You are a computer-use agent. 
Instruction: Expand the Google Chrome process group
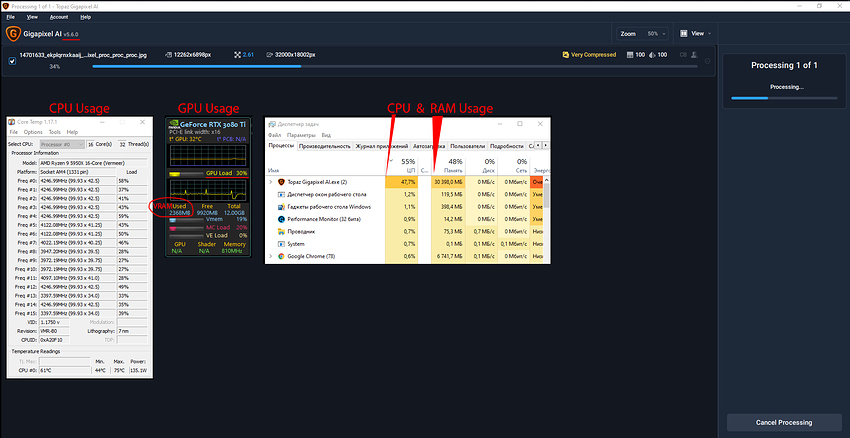tap(271, 256)
